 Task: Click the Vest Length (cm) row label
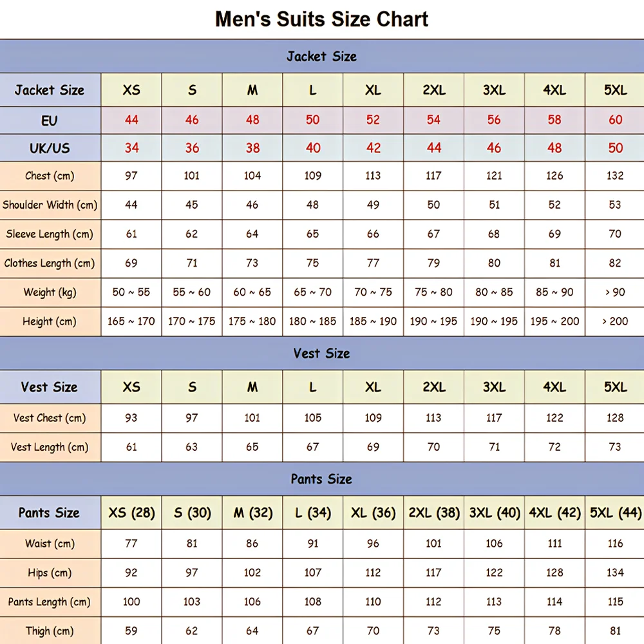click(50, 447)
